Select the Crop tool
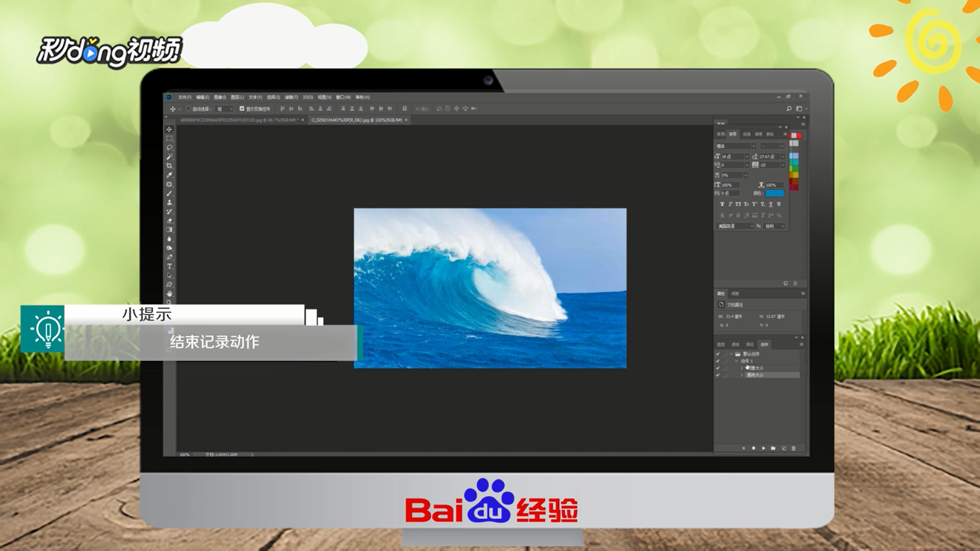Screen dimensions: 980x551 click(169, 166)
